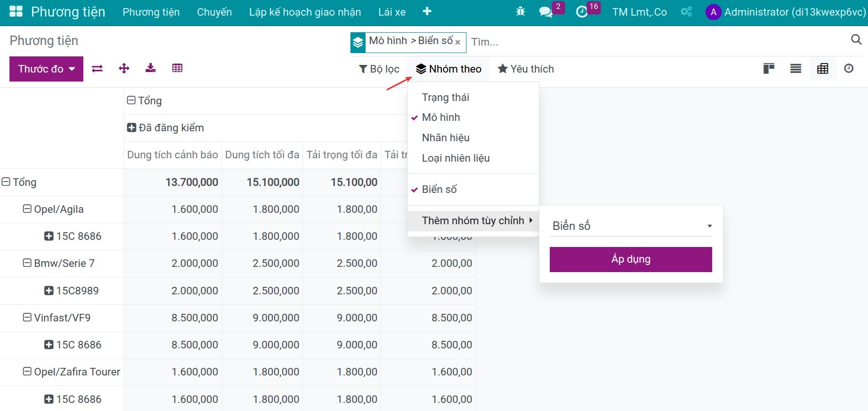Open Lập kế hoạch giao nhận menu

point(305,12)
